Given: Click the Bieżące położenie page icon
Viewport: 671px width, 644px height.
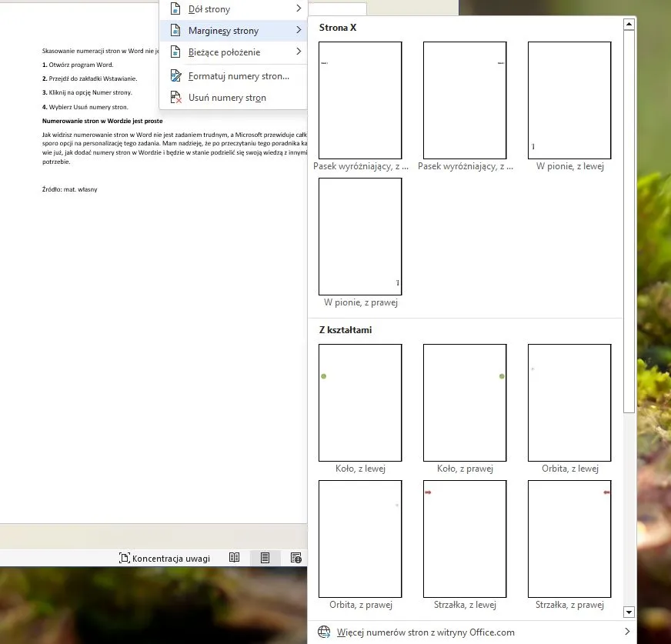Looking at the screenshot, I should click(x=175, y=52).
